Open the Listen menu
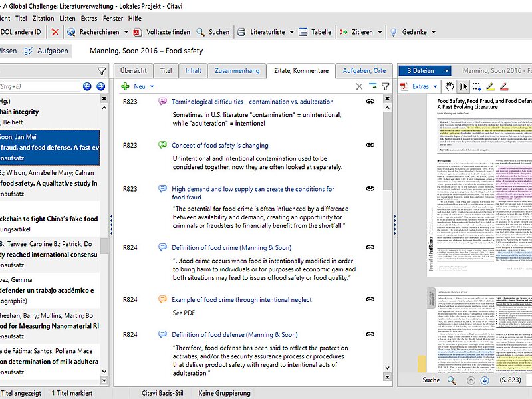Screen dimensions: 532x399 67,19
